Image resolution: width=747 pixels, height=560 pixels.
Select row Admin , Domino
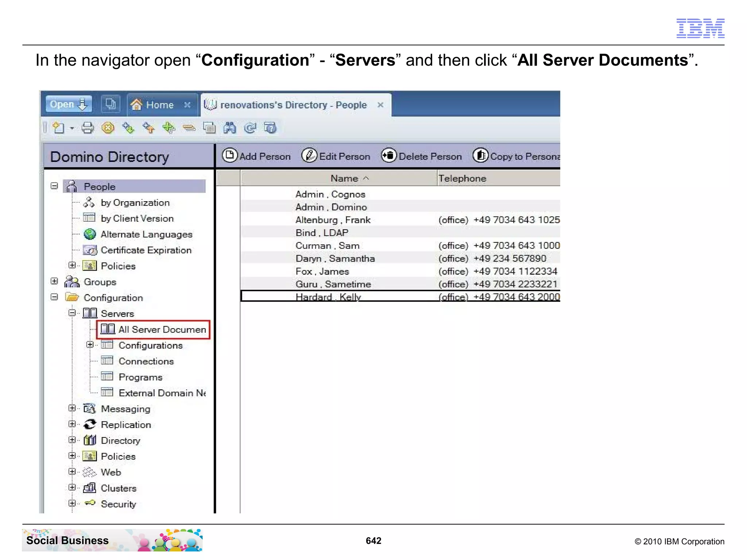coord(400,207)
